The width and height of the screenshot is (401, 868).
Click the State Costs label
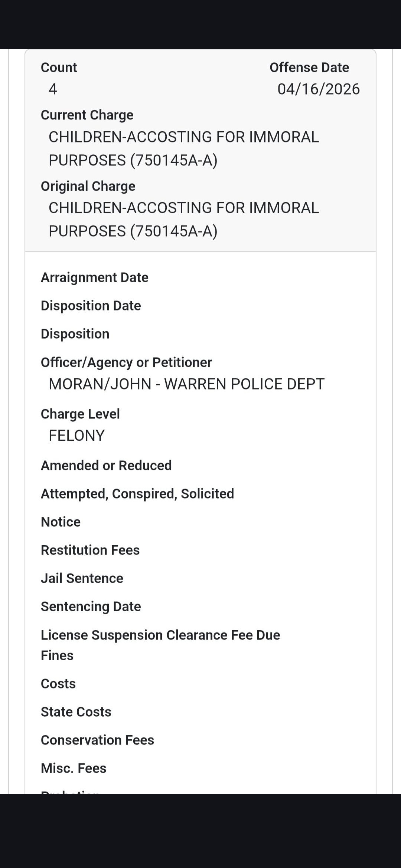76,712
